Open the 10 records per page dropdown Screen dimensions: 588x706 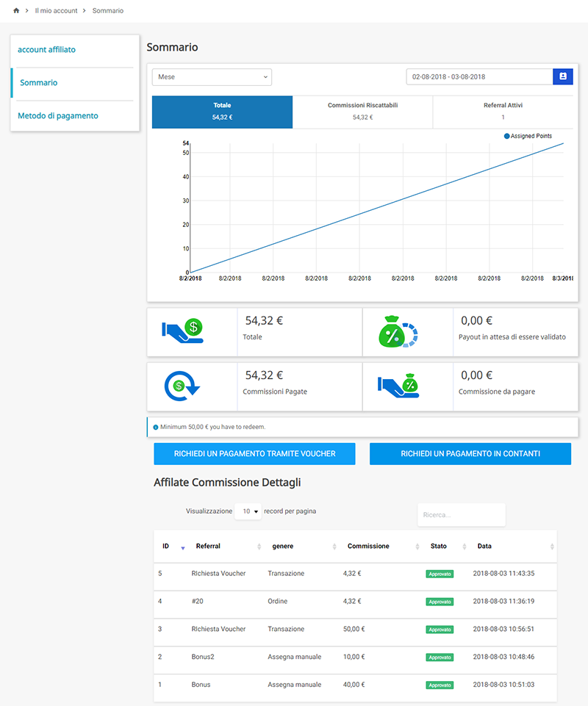(248, 511)
